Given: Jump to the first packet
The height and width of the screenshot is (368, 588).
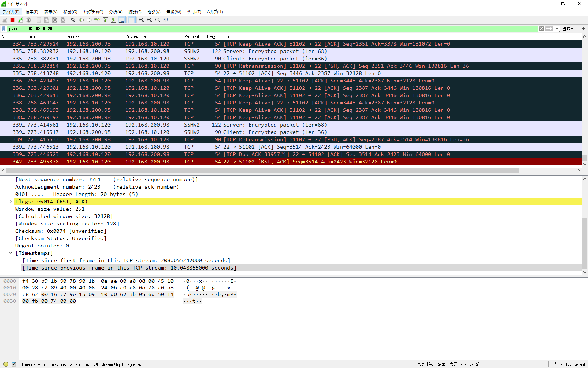Looking at the screenshot, I should pyautogui.click(x=105, y=20).
